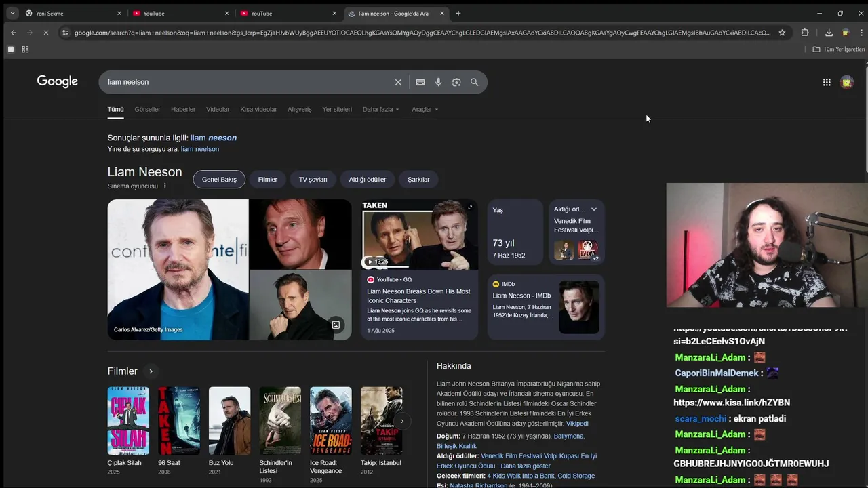Open the Vikipedi link
Image resolution: width=868 pixels, height=488 pixels.
click(x=577, y=424)
